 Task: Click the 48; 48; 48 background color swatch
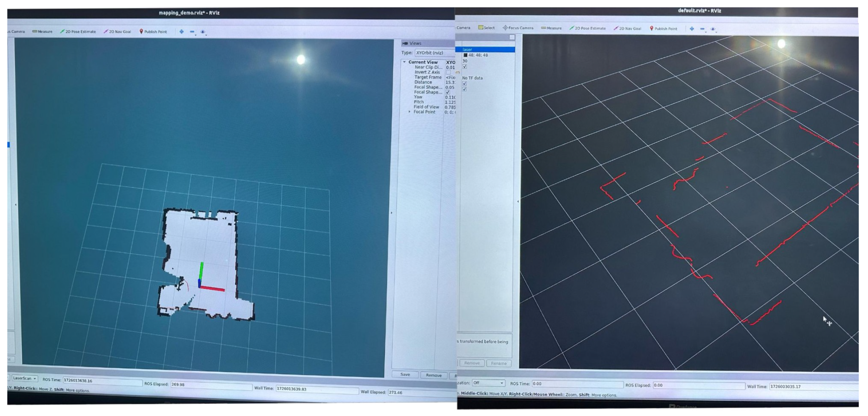pyautogui.click(x=465, y=55)
